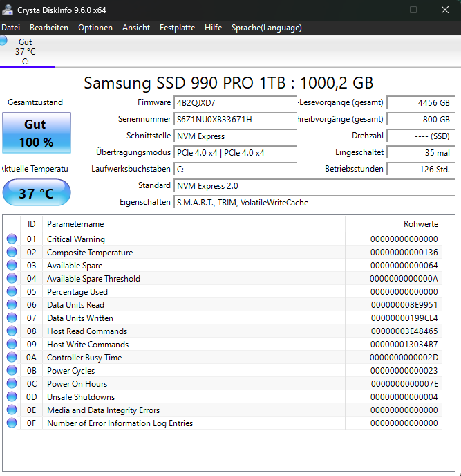461x476 pixels.
Task: Click the 37 °C temperature button
Action: [x=37, y=192]
